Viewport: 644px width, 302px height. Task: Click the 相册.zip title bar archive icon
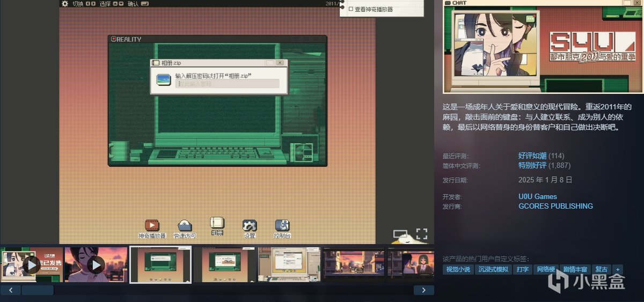(156, 63)
